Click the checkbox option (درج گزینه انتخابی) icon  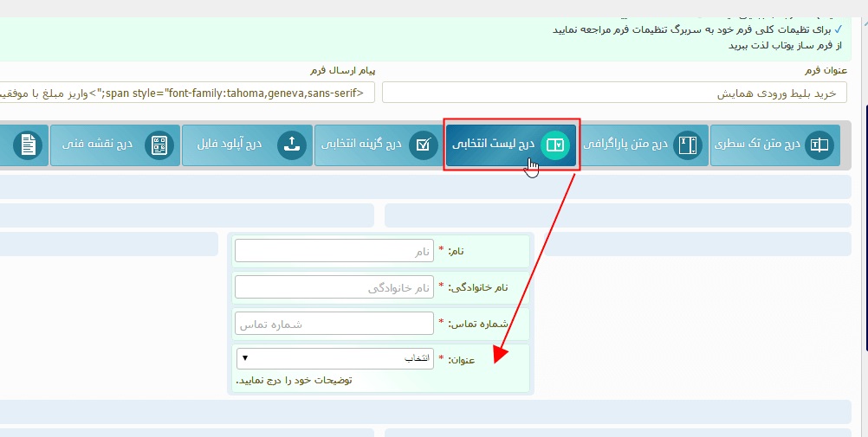pyautogui.click(x=423, y=145)
